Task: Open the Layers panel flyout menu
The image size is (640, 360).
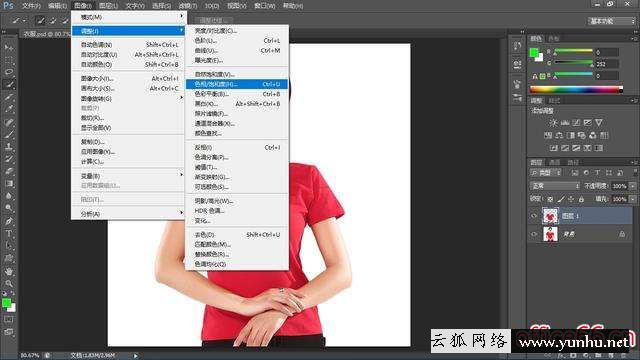Action: click(634, 162)
